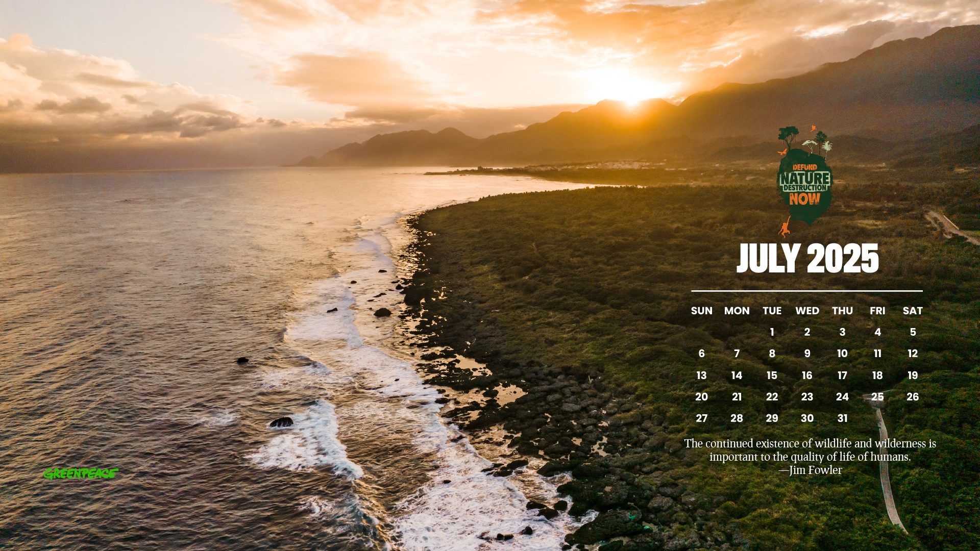Click date 5 in the calendar
This screenshot has height=551, width=980.
(913, 332)
